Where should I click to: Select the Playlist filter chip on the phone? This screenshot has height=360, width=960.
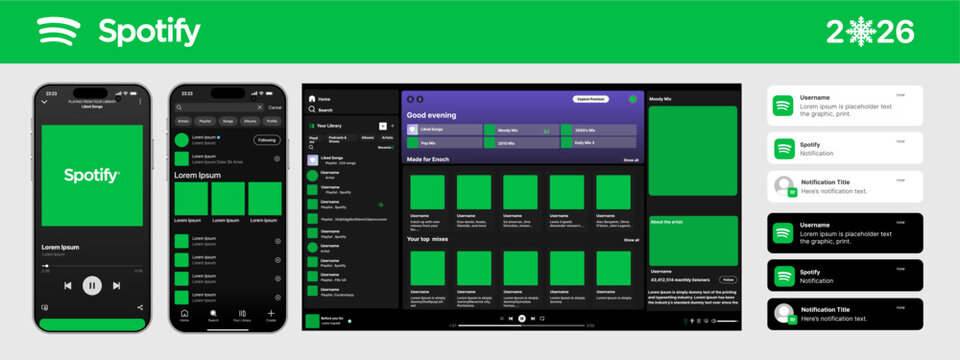pyautogui.click(x=205, y=121)
